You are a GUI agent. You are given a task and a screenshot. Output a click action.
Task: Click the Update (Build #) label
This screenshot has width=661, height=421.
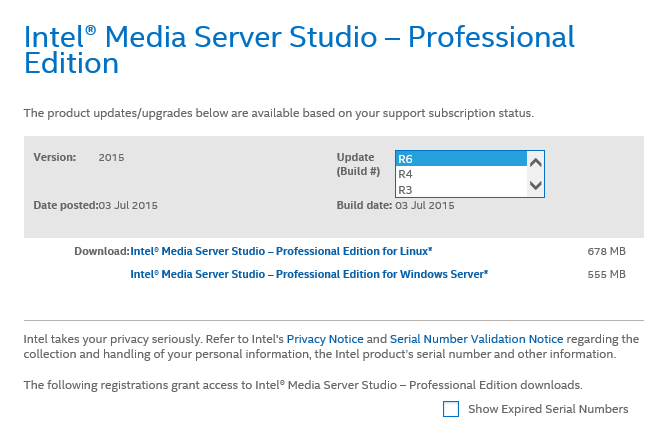click(358, 164)
